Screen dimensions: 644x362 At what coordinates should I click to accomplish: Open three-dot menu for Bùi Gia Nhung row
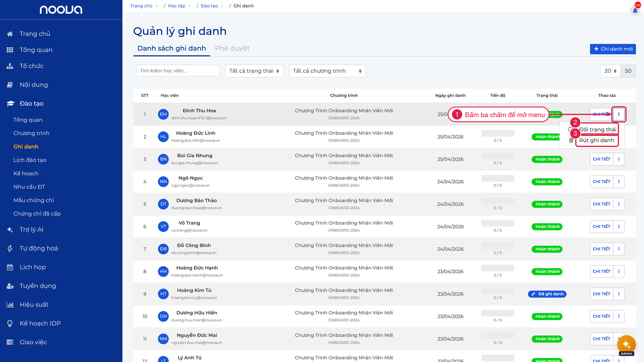pyautogui.click(x=619, y=159)
